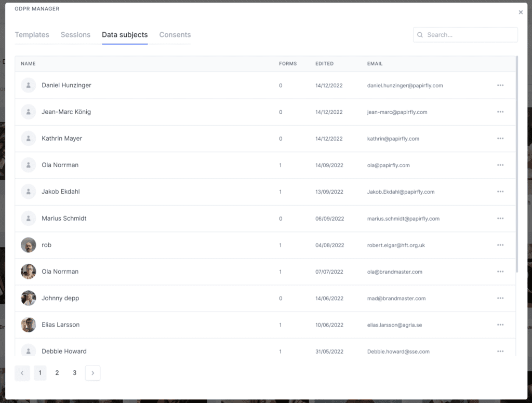This screenshot has width=532, height=403.
Task: Switch to the Templates tab
Action: click(x=32, y=35)
